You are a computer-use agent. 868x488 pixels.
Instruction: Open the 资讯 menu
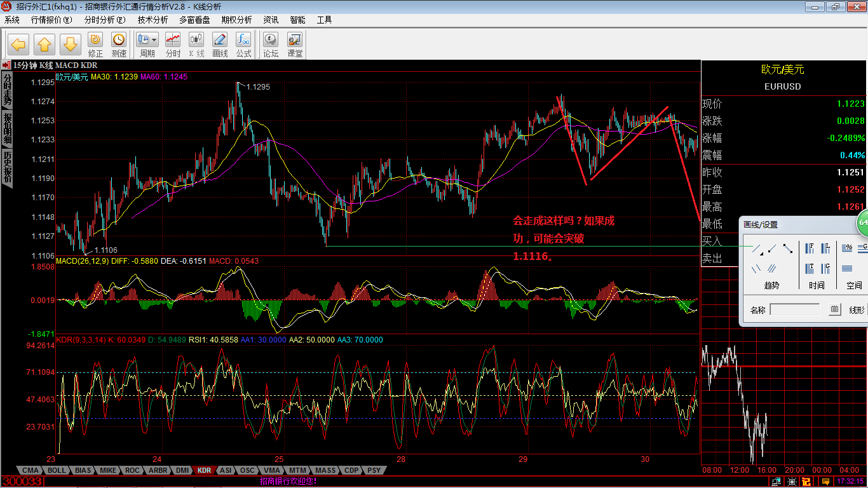click(x=271, y=20)
